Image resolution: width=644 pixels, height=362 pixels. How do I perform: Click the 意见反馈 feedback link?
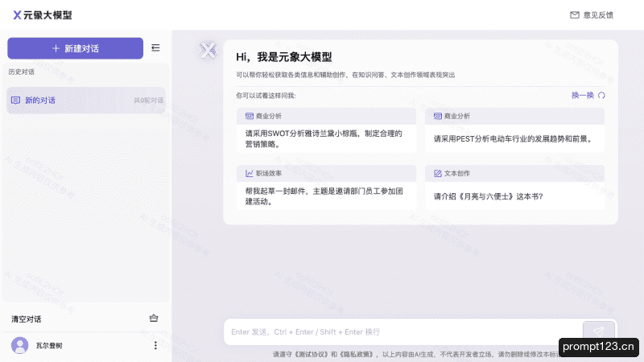click(598, 15)
